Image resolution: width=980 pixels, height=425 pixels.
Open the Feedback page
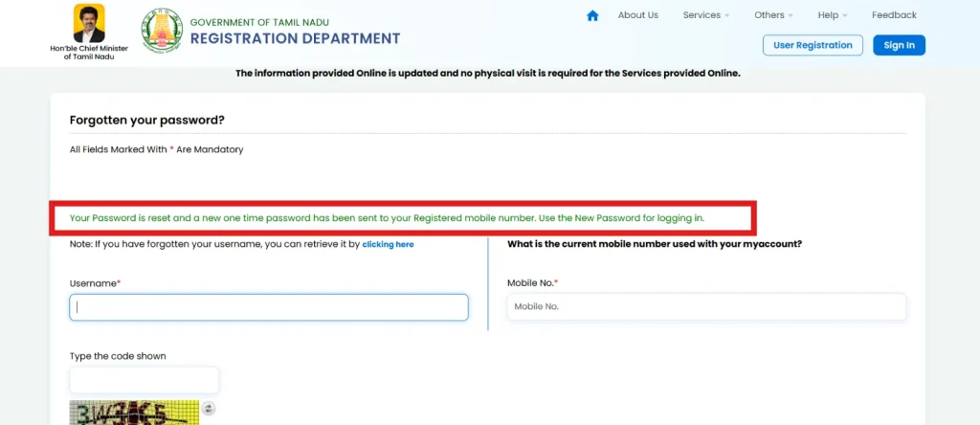pos(895,15)
